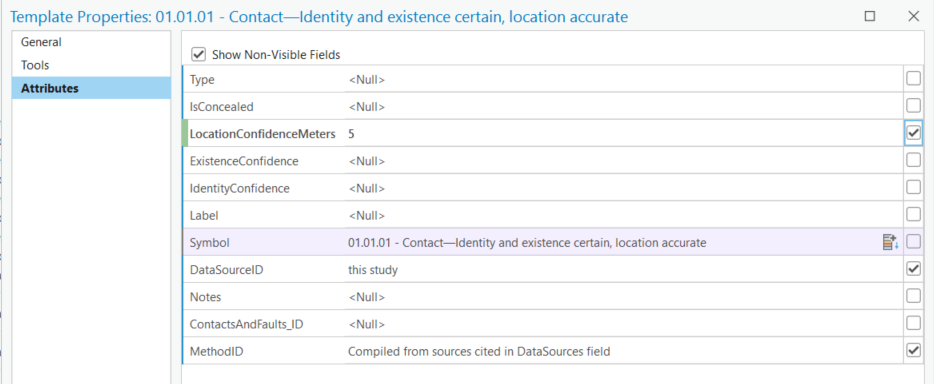Select the IdentityConfidence field name
The image size is (934, 384).
(x=239, y=188)
